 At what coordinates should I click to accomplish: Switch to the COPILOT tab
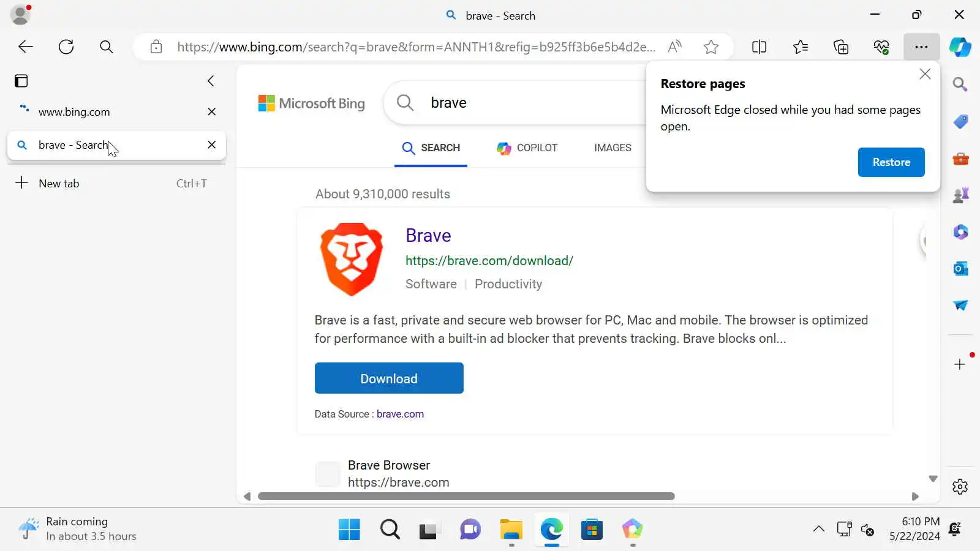[527, 148]
